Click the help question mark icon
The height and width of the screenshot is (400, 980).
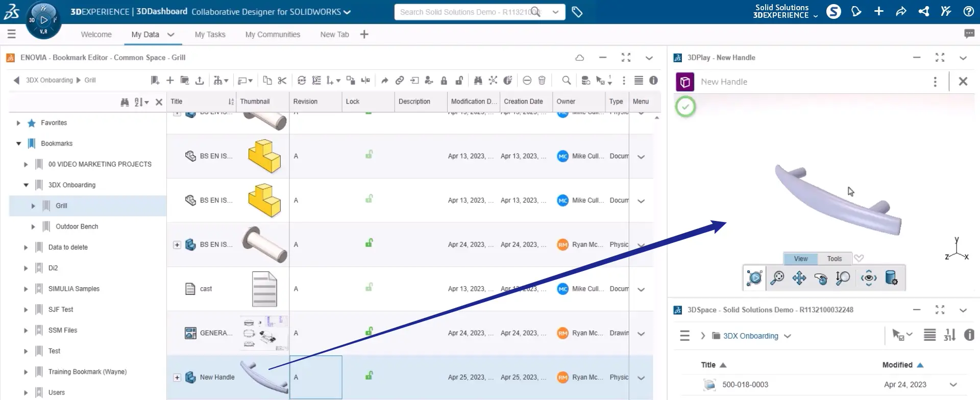(x=968, y=11)
